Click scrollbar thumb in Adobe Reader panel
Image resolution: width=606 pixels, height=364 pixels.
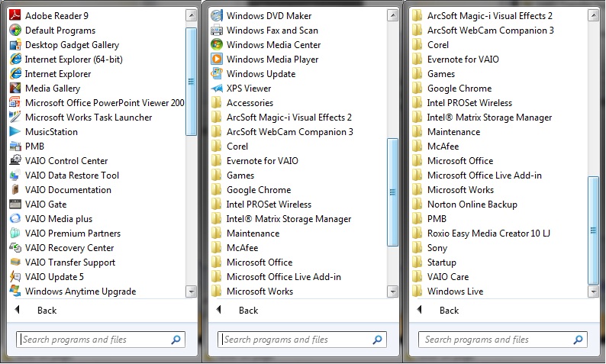pos(192,82)
